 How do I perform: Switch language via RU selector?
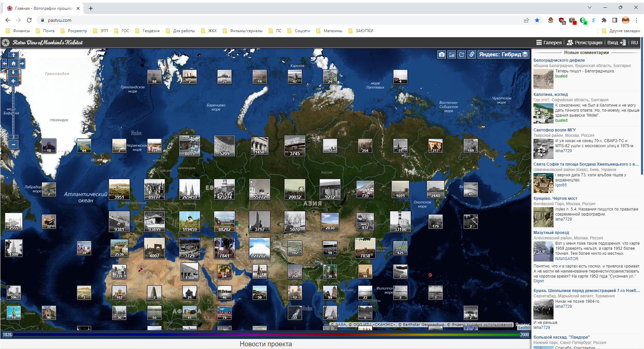coord(634,43)
